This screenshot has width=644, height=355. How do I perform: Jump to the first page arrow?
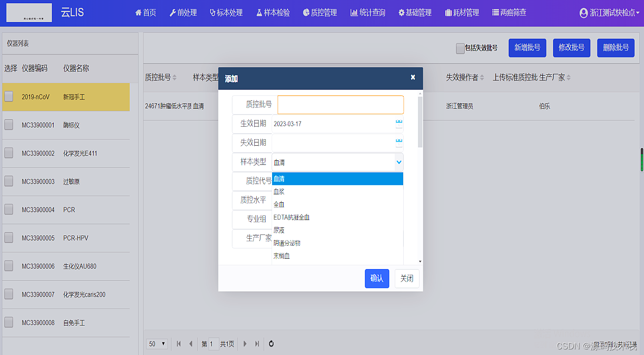coord(179,344)
